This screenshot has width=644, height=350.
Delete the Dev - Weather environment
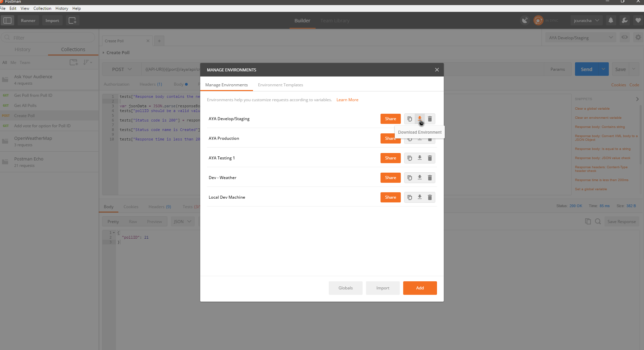pyautogui.click(x=430, y=178)
